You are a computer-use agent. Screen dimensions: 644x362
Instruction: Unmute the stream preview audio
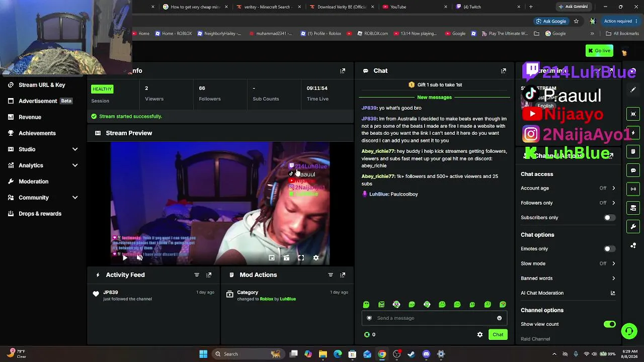pyautogui.click(x=139, y=258)
